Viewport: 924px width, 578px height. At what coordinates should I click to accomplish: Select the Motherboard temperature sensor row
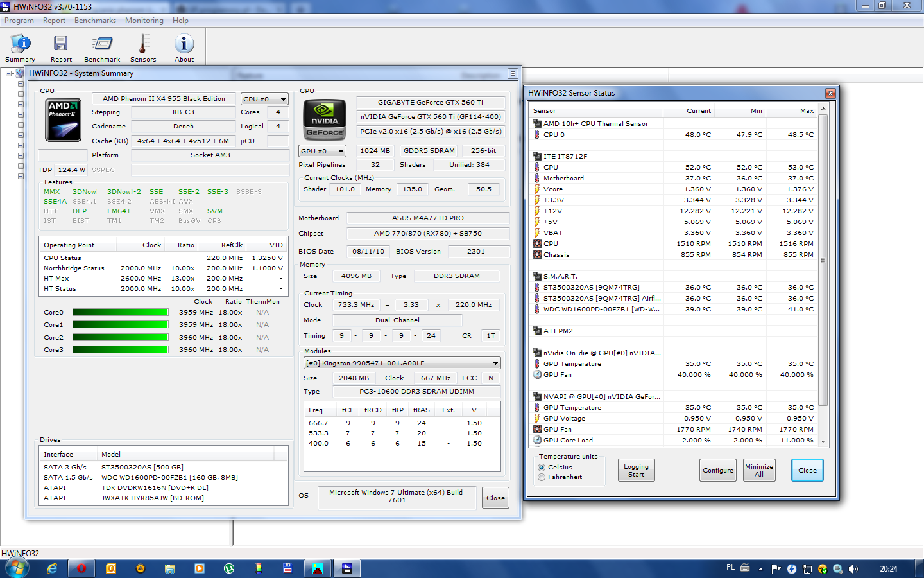click(674, 178)
